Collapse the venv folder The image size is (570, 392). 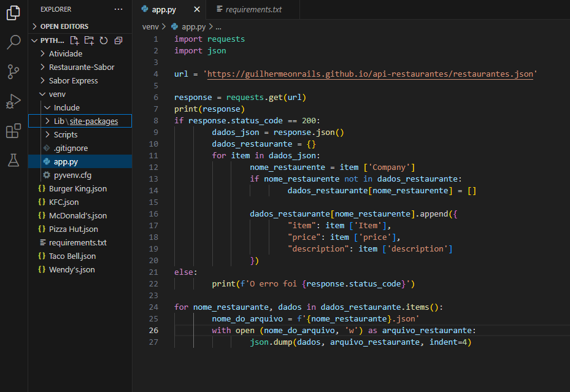pyautogui.click(x=42, y=94)
